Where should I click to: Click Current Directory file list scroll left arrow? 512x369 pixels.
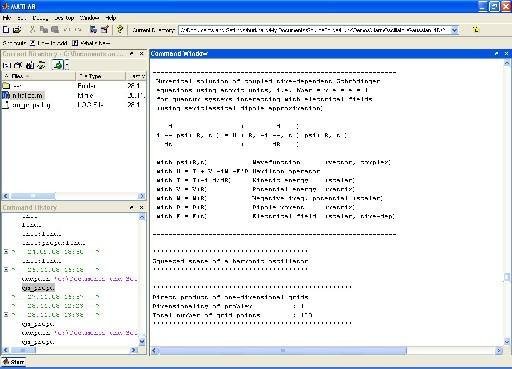5,196
